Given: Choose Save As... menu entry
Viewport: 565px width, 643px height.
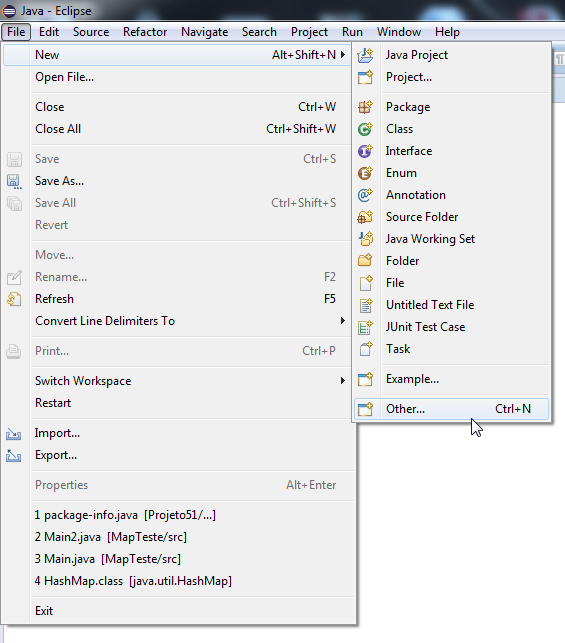Looking at the screenshot, I should 177,181.
